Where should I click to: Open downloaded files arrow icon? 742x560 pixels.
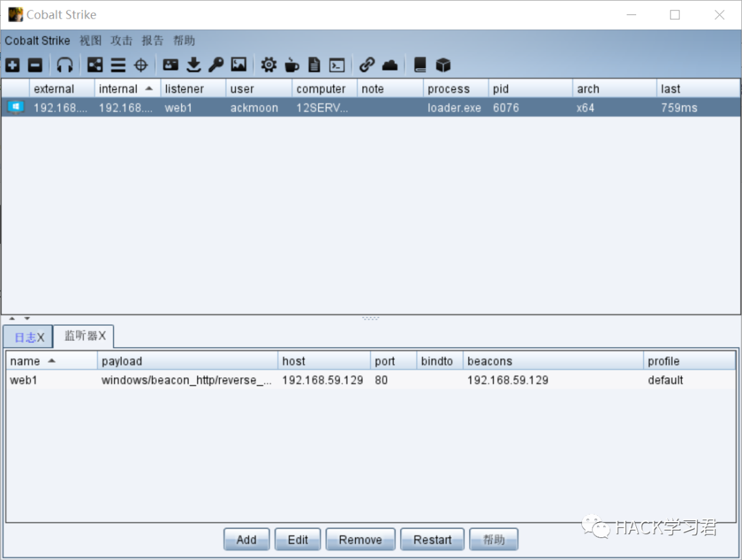point(194,65)
